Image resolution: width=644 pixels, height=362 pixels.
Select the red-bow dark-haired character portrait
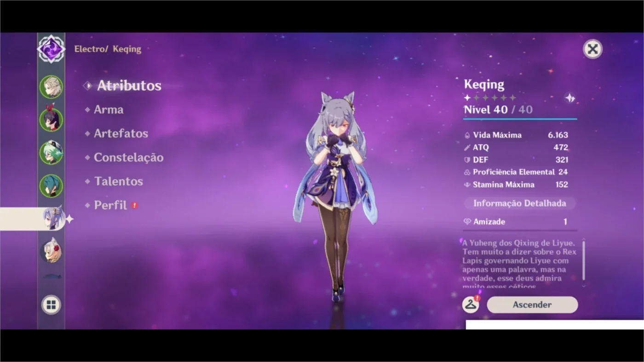[51, 120]
